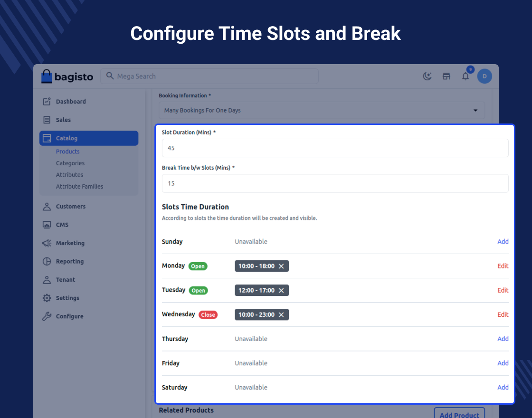Remove Wednesday 10:00 - 23:00 slot
This screenshot has width=532, height=418.
click(x=281, y=315)
